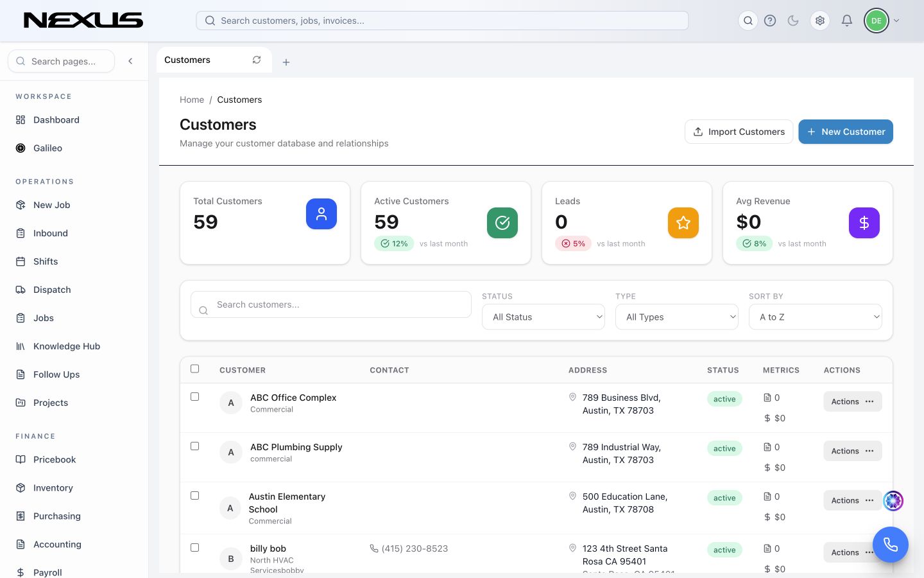Click the Total Customers person icon

point(321,214)
